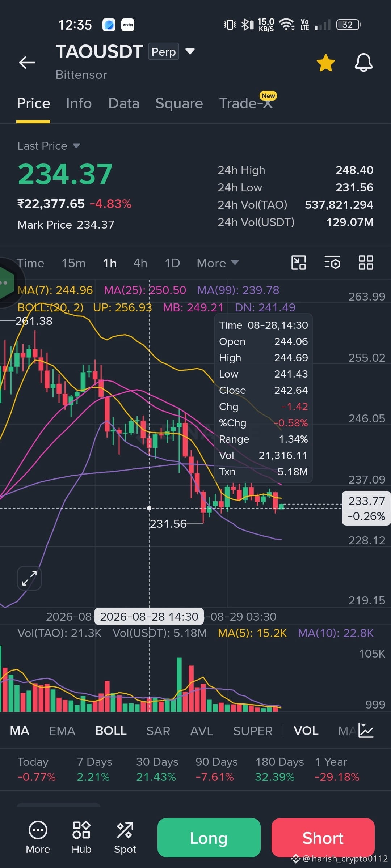391x868 pixels.
Task: Tap the green Long button
Action: (209, 838)
